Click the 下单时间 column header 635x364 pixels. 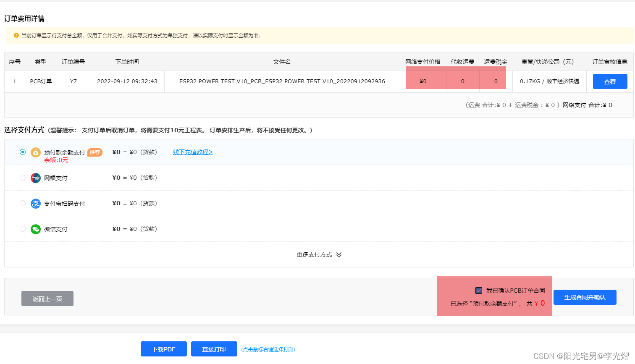[127, 62]
